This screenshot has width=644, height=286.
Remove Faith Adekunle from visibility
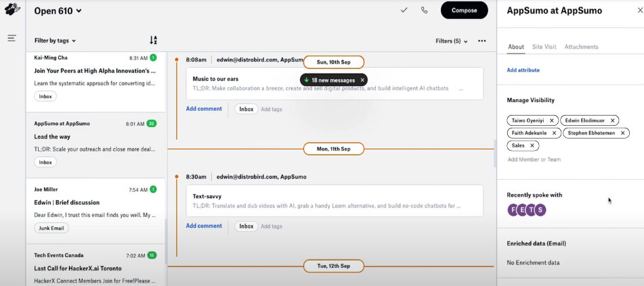click(554, 133)
